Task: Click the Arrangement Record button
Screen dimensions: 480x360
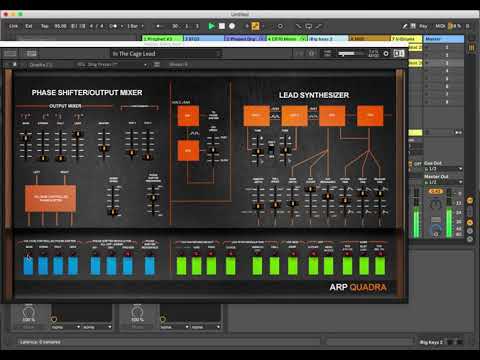Action: click(x=232, y=26)
